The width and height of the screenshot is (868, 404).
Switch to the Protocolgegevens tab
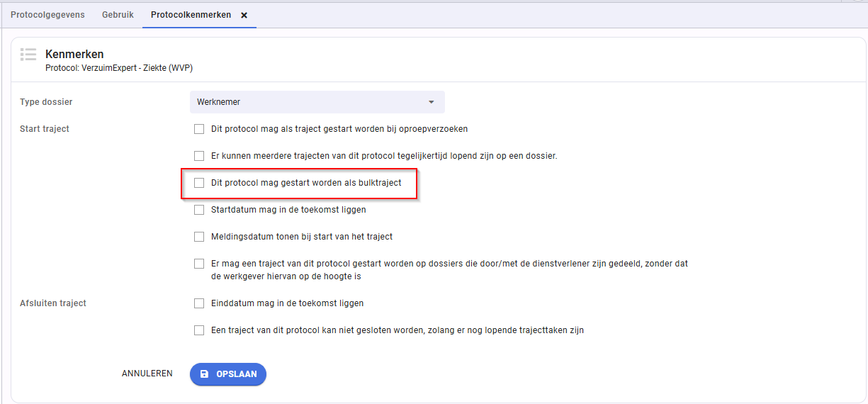(x=47, y=15)
